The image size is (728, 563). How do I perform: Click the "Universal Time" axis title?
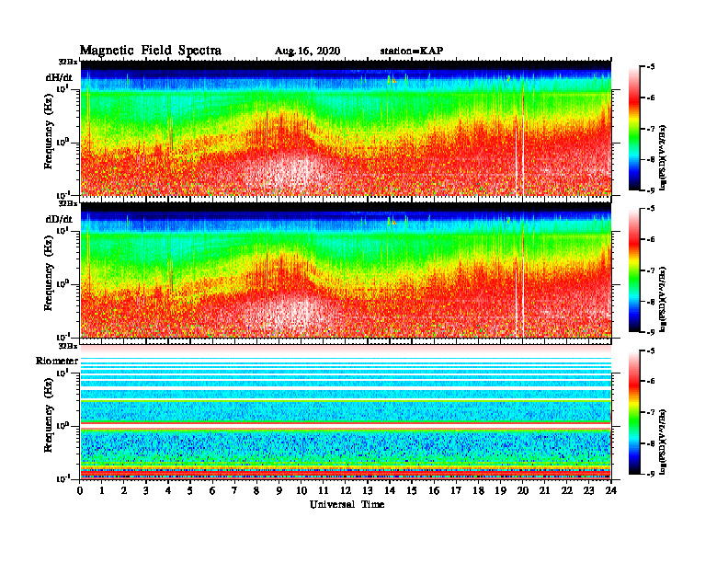point(347,504)
